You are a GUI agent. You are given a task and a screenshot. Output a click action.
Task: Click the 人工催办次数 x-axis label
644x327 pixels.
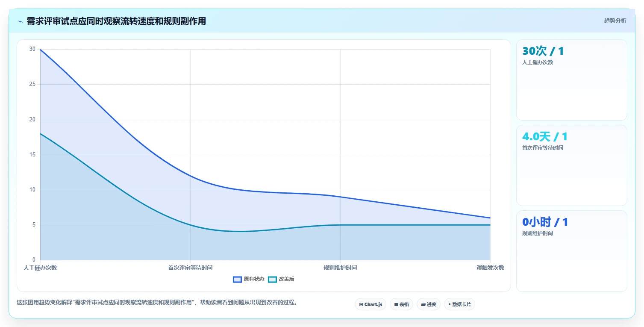(x=40, y=268)
